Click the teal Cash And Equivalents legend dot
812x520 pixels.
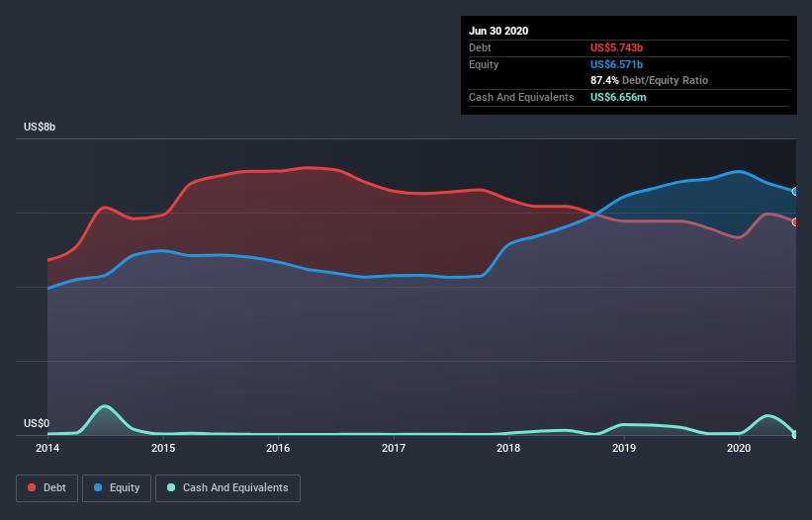(171, 487)
